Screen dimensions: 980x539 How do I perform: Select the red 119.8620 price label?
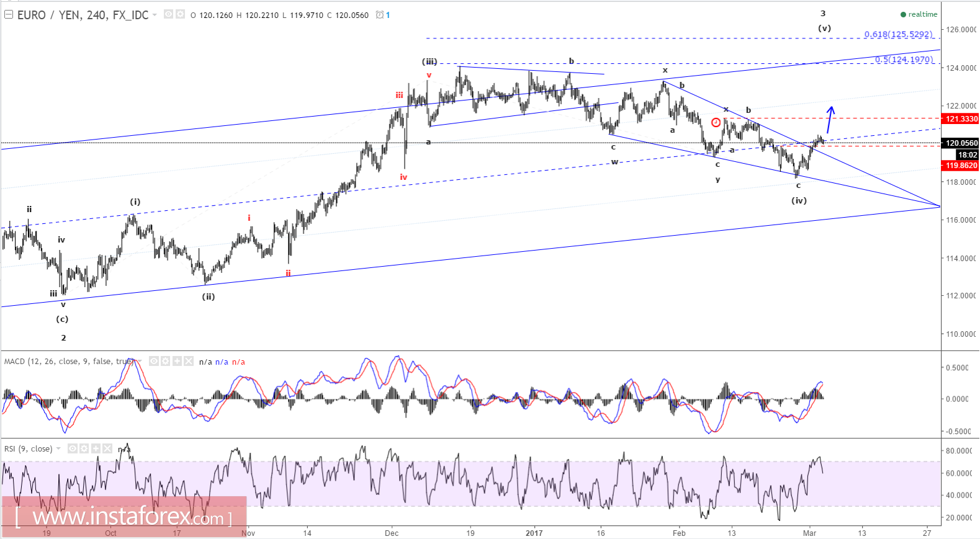point(961,166)
